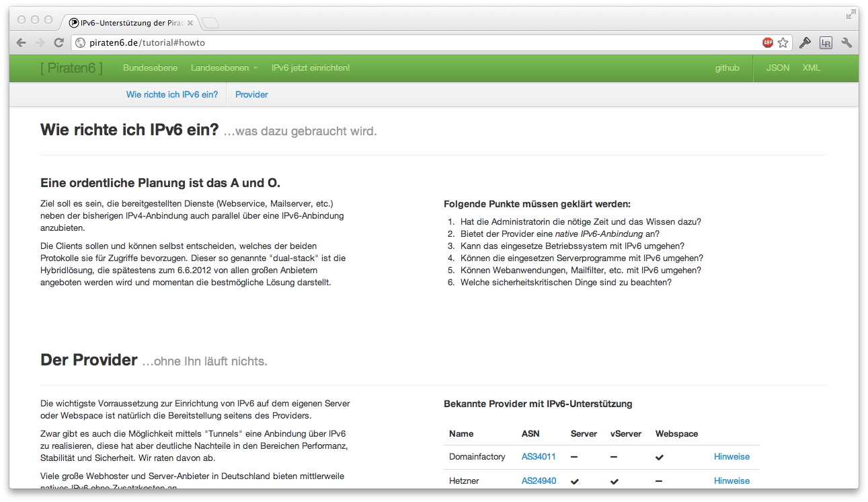Open Hinweise link for Hetzner
Image resolution: width=868 pixels, height=502 pixels.
coord(732,481)
